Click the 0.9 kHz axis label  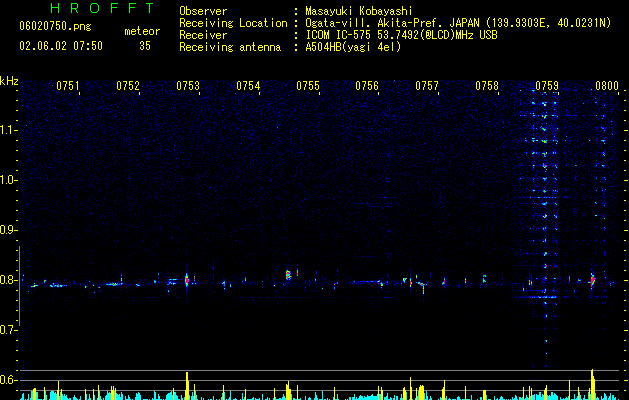click(8, 230)
